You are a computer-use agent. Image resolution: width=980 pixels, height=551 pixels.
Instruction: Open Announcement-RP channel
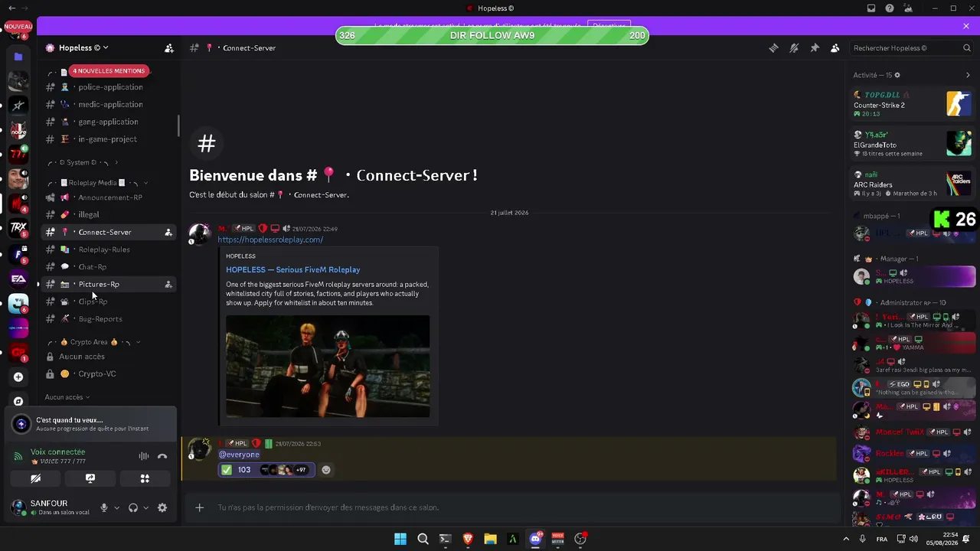109,197
